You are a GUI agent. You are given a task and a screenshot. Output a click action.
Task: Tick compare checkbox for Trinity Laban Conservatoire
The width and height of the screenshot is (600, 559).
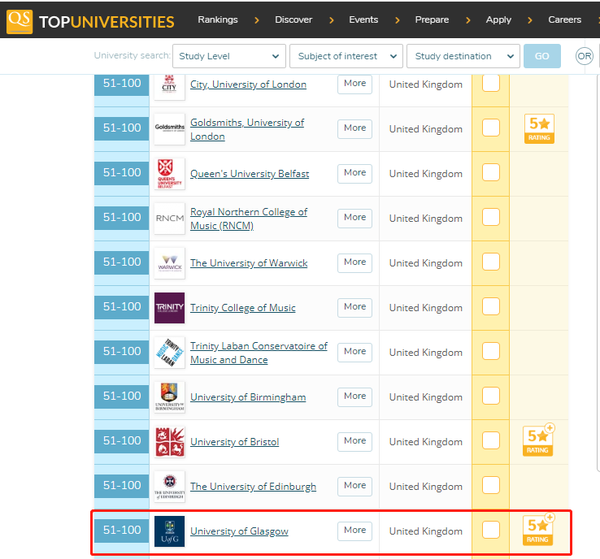pyautogui.click(x=491, y=351)
